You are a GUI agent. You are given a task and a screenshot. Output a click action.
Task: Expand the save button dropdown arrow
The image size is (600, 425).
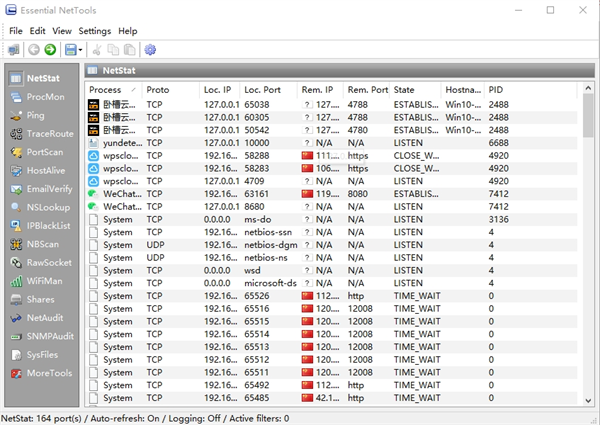click(80, 50)
